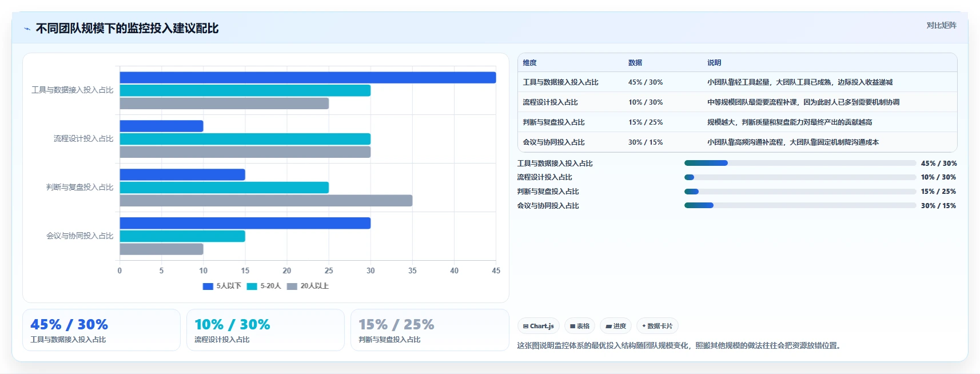980x374 pixels.
Task: Click the 进度 tag chip
Action: coord(616,326)
